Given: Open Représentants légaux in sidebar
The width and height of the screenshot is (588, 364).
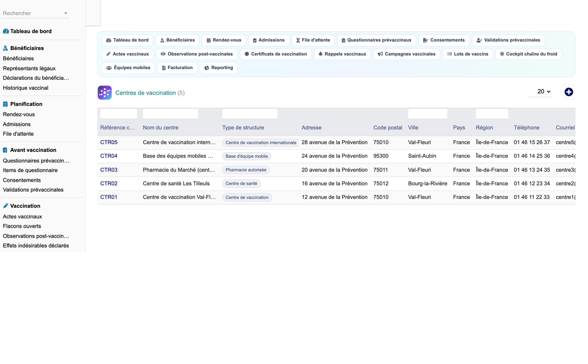Looking at the screenshot, I should (x=29, y=68).
